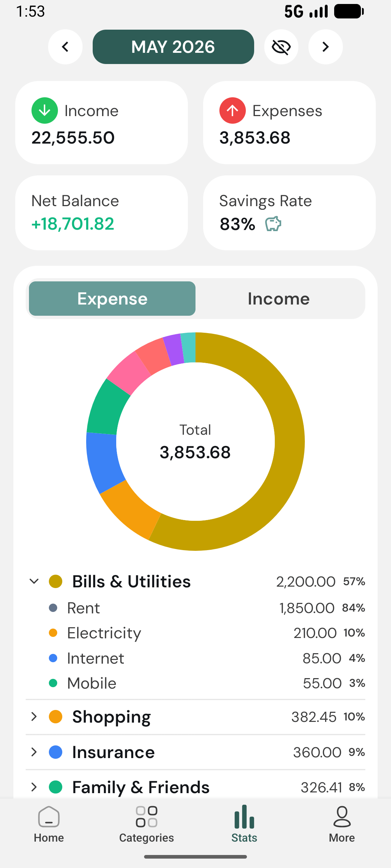Tap the piggy bank savings icon
Screen dimensions: 391x868
pyautogui.click(x=273, y=224)
